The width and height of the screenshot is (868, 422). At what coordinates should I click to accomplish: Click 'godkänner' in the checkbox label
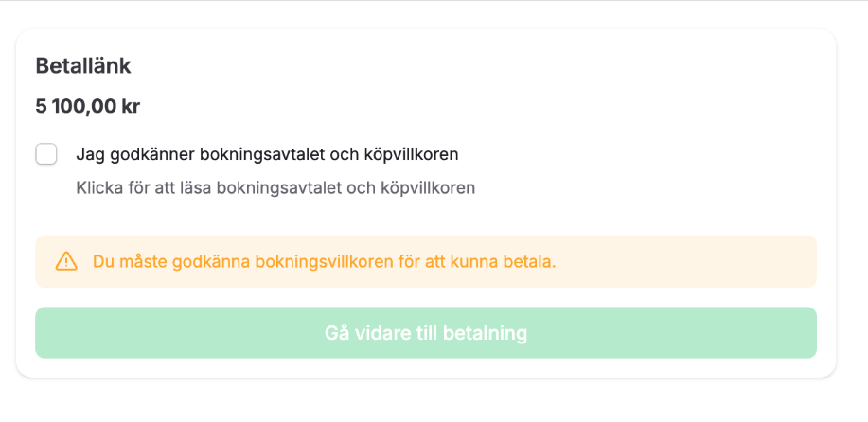point(154,154)
